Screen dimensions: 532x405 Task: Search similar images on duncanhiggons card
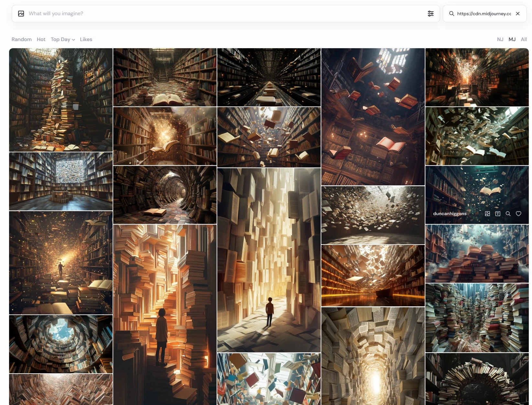(508, 213)
